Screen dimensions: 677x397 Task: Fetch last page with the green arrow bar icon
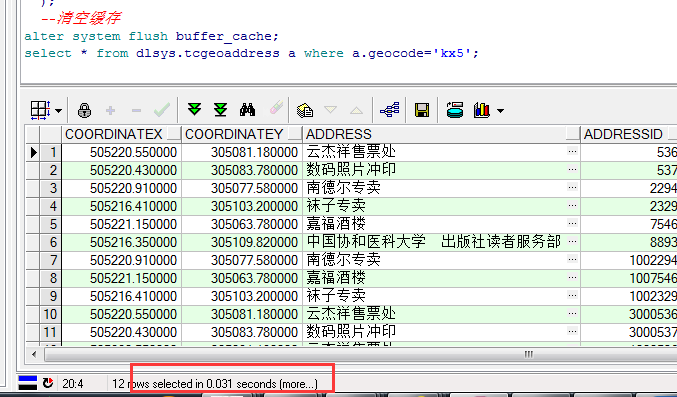click(221, 109)
